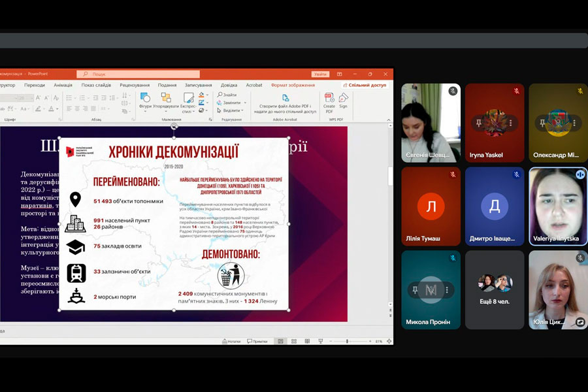Screen dimensions: 588x392
Task: Open the Нотатки notes pane
Action: pyautogui.click(x=231, y=341)
